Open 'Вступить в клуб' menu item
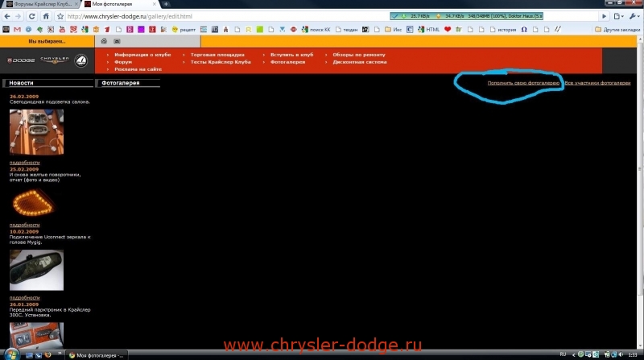This screenshot has width=644, height=360. (291, 55)
